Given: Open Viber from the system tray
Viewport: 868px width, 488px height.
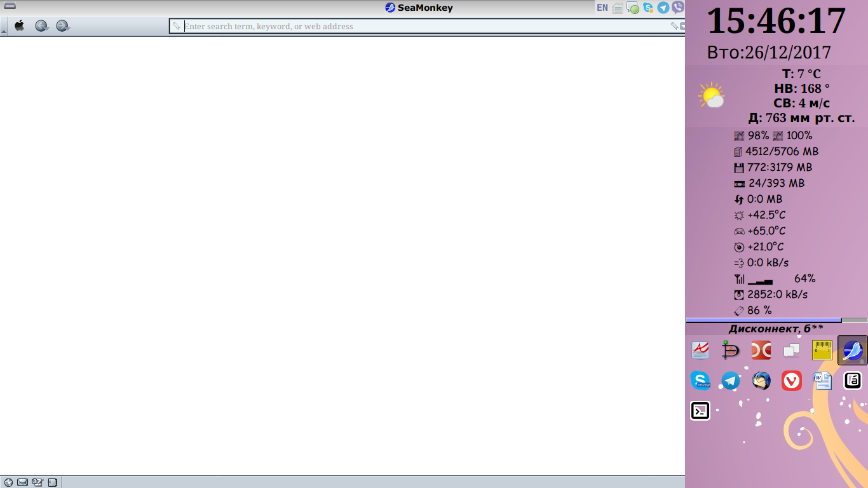Looking at the screenshot, I should pyautogui.click(x=678, y=8).
